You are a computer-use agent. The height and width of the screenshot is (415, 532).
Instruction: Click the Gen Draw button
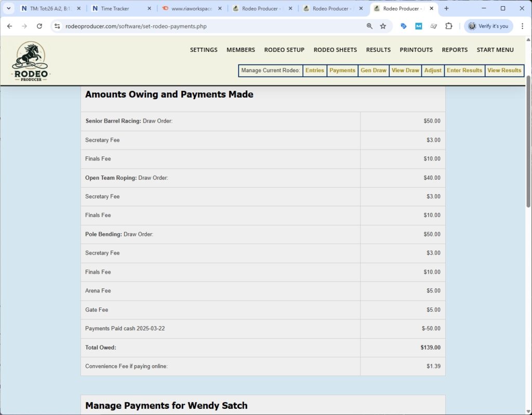(x=373, y=70)
